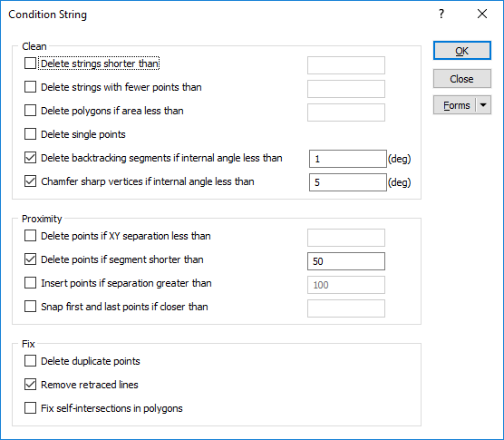The image size is (504, 440).
Task: Click the Close button
Action: (462, 79)
